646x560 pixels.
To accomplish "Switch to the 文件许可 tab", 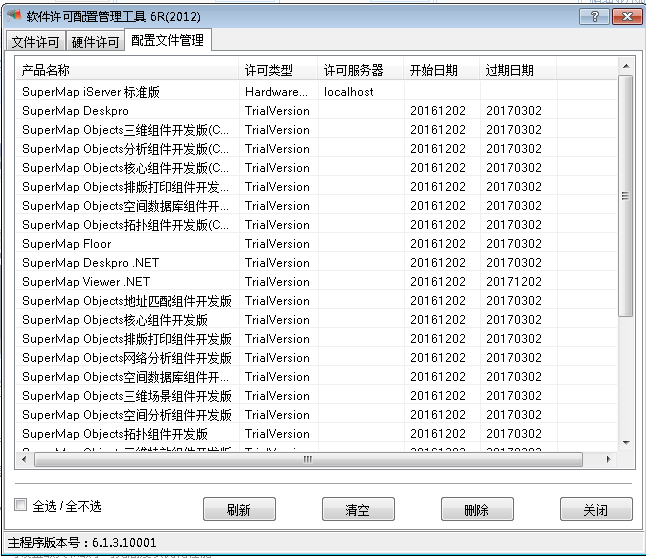I will coord(35,42).
